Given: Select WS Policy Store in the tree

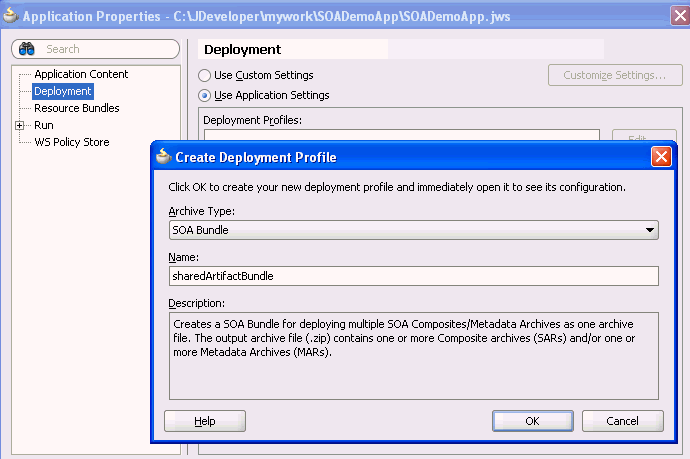Looking at the screenshot, I should [72, 142].
